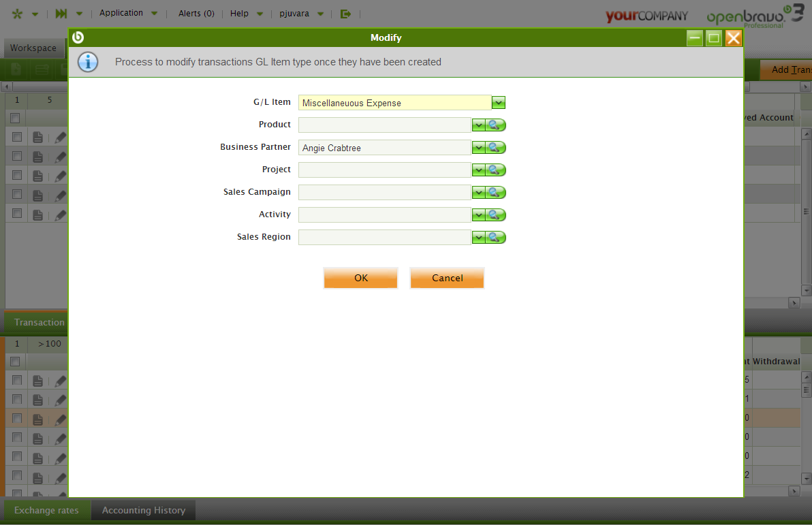Screen dimensions: 812x525
Task: Expand the Sales Region dropdown arrow
Action: coord(478,237)
